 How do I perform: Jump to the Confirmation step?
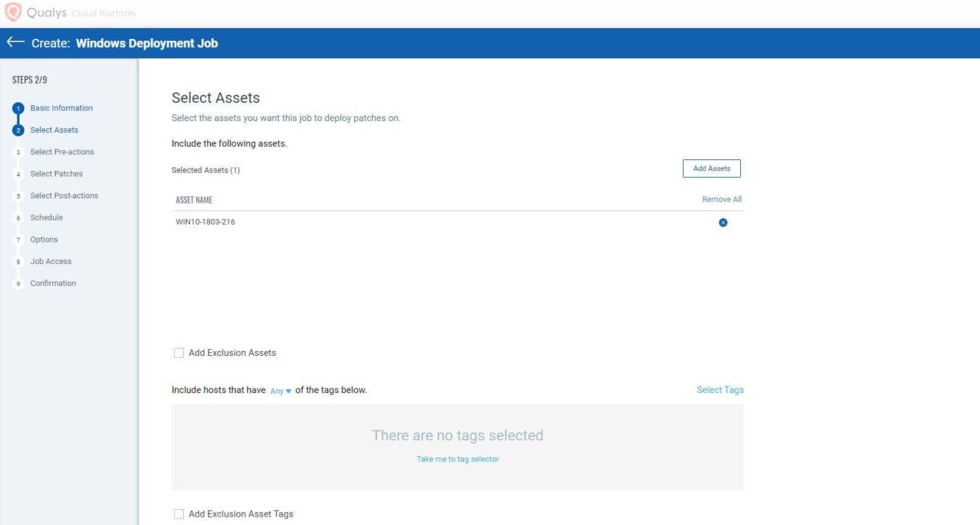click(x=53, y=283)
